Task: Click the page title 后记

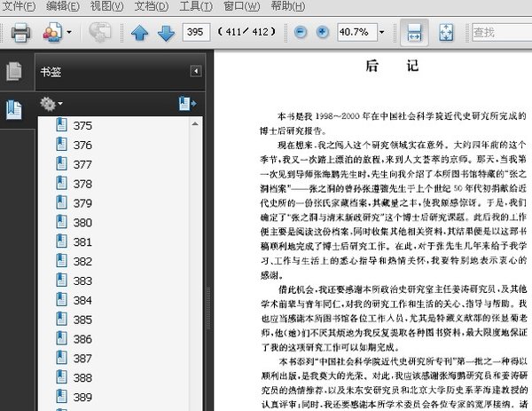Action: (x=392, y=66)
